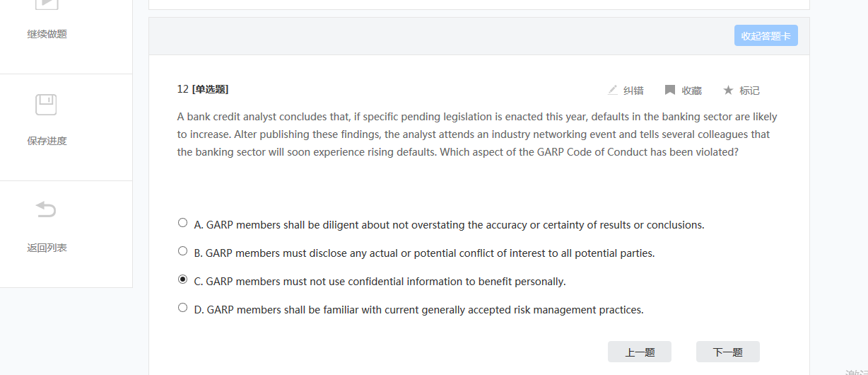
Task: Select answer option A radio button
Action: [x=183, y=223]
